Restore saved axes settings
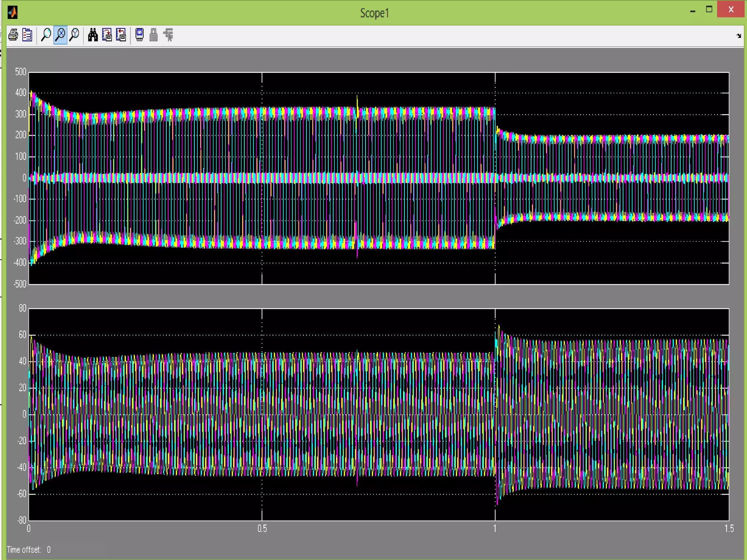This screenshot has height=560, width=747. point(121,35)
